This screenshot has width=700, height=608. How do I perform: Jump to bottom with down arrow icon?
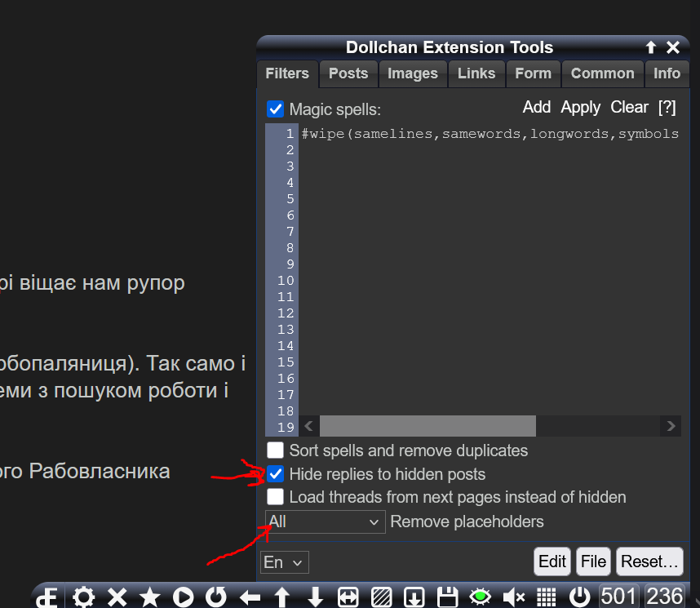click(316, 597)
